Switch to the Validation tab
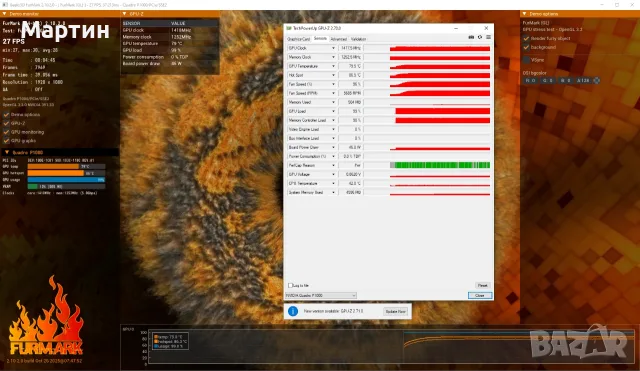Image resolution: width=640 pixels, height=371 pixels. (x=358, y=39)
